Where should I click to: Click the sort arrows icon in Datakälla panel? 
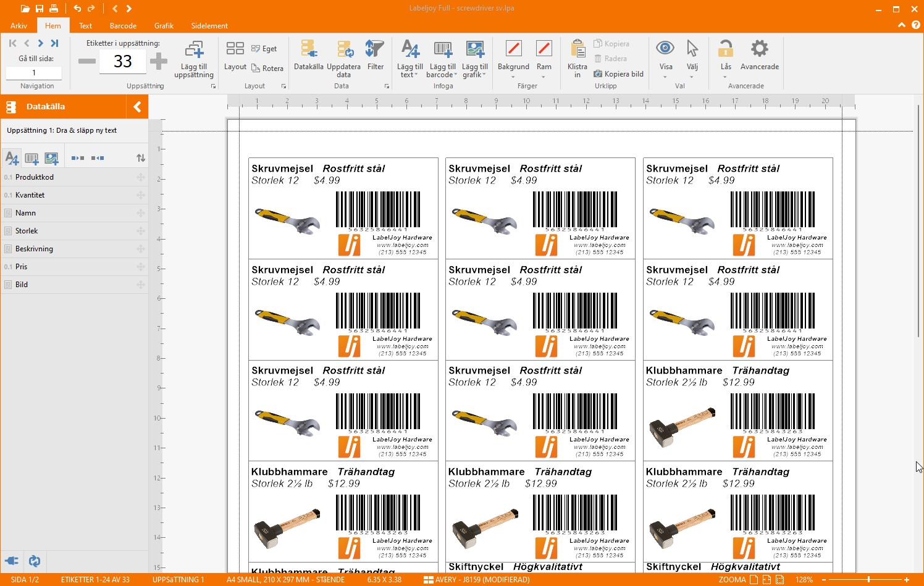[x=141, y=158]
